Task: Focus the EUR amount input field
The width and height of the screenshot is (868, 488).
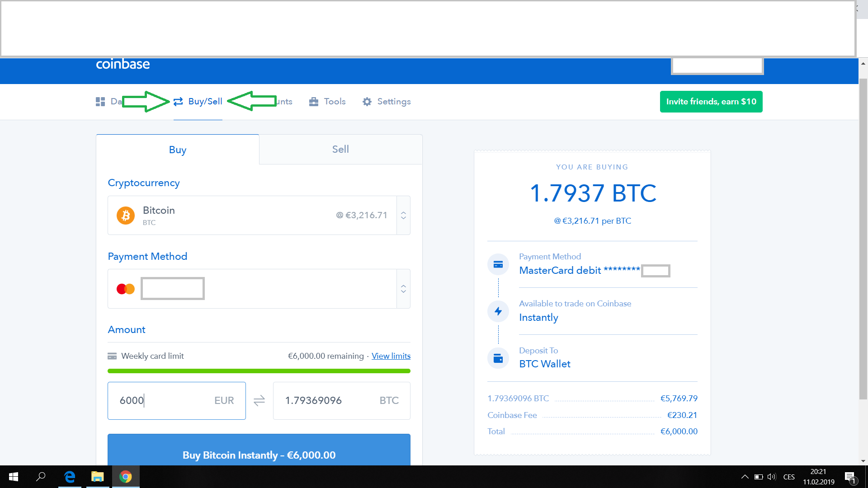Action: coord(177,401)
